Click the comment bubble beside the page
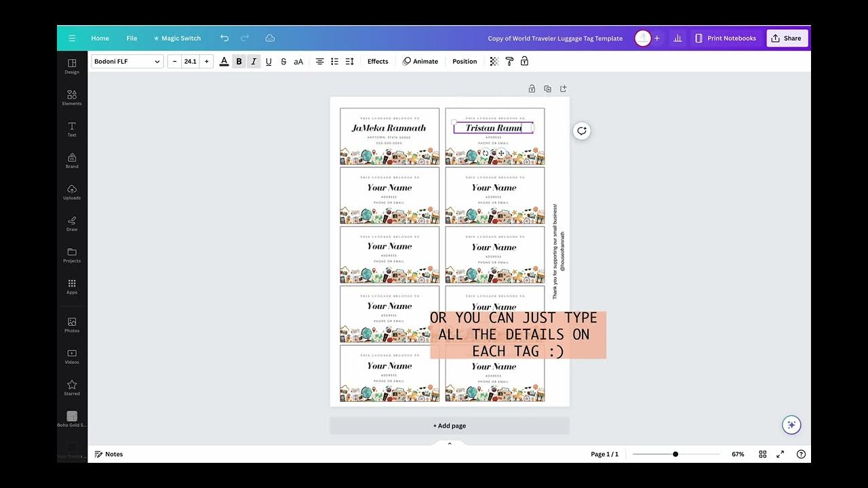868x488 pixels. pos(582,131)
